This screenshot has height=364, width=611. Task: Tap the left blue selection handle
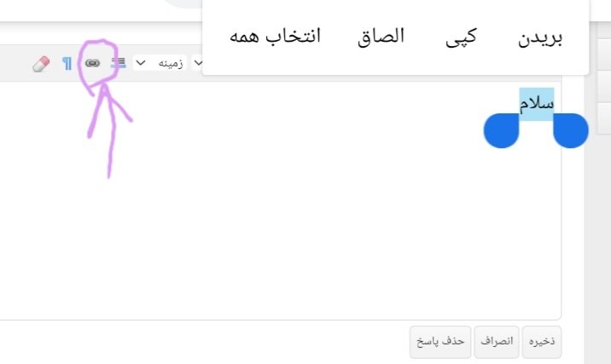502,130
